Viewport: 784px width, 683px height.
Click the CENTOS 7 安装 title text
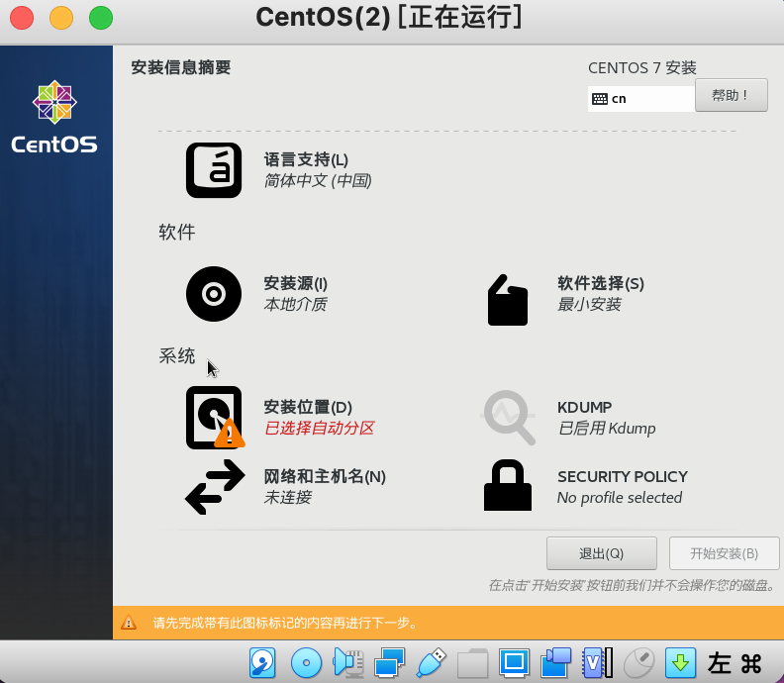pos(642,67)
